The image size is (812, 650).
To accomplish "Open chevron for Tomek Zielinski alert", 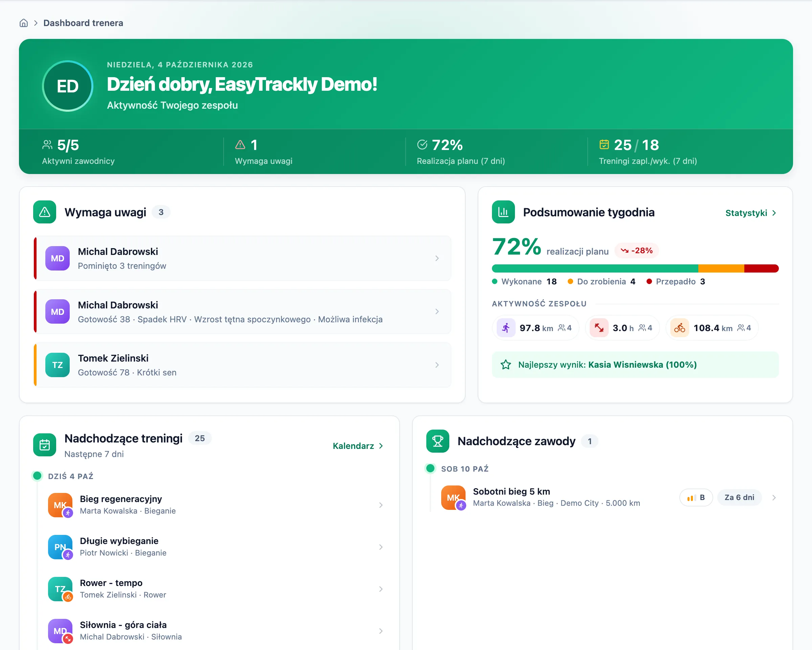I will (437, 365).
